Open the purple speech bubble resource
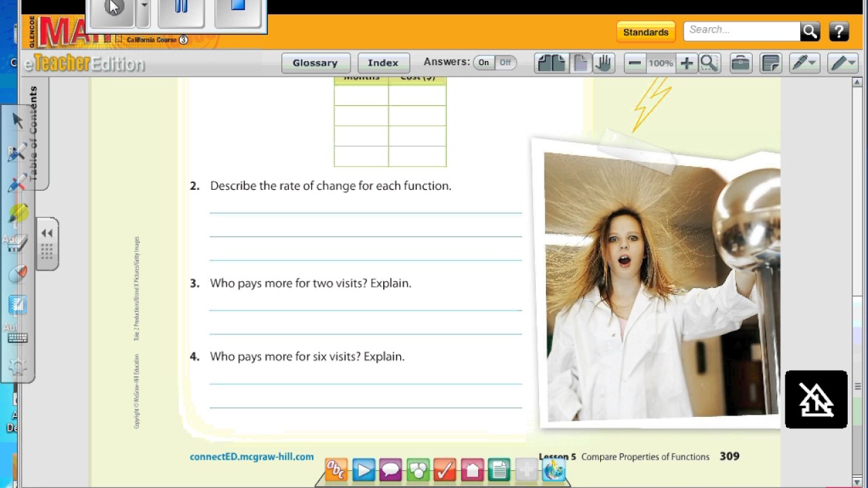This screenshot has height=488, width=868. [x=391, y=470]
